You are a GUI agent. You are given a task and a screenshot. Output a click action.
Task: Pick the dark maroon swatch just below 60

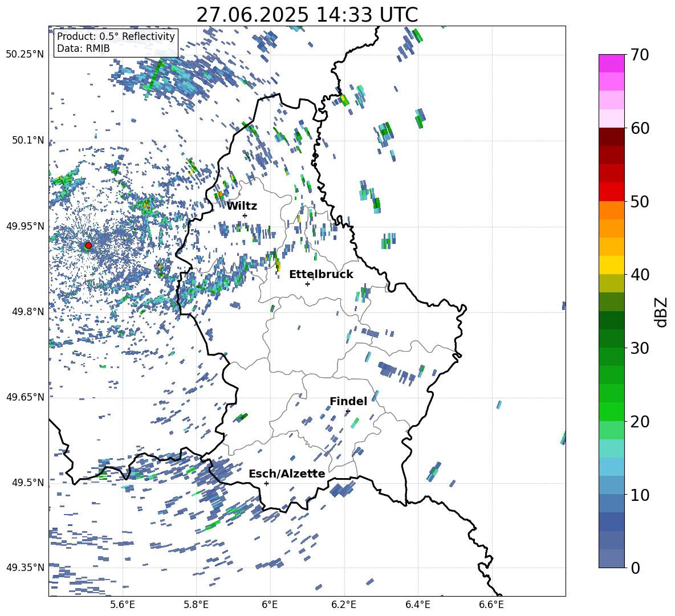611,137
